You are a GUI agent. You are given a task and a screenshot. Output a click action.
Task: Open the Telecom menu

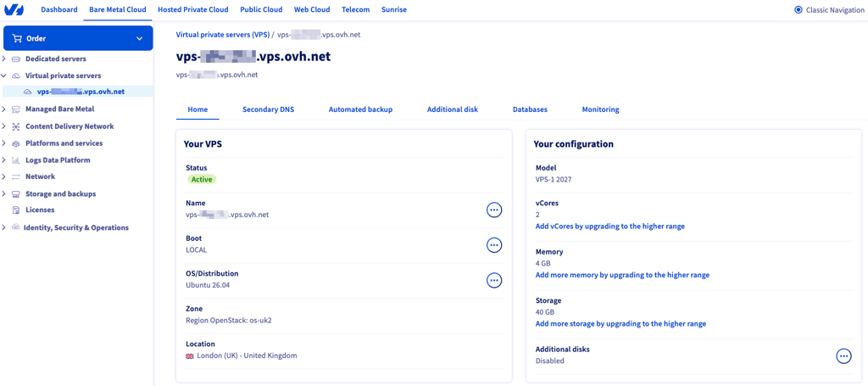(356, 9)
